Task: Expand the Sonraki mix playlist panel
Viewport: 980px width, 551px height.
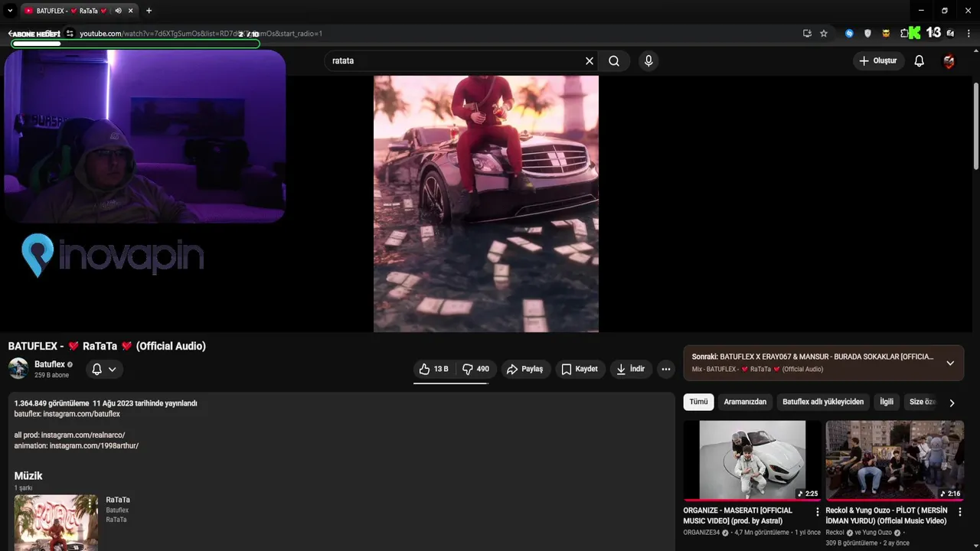Action: (x=950, y=363)
